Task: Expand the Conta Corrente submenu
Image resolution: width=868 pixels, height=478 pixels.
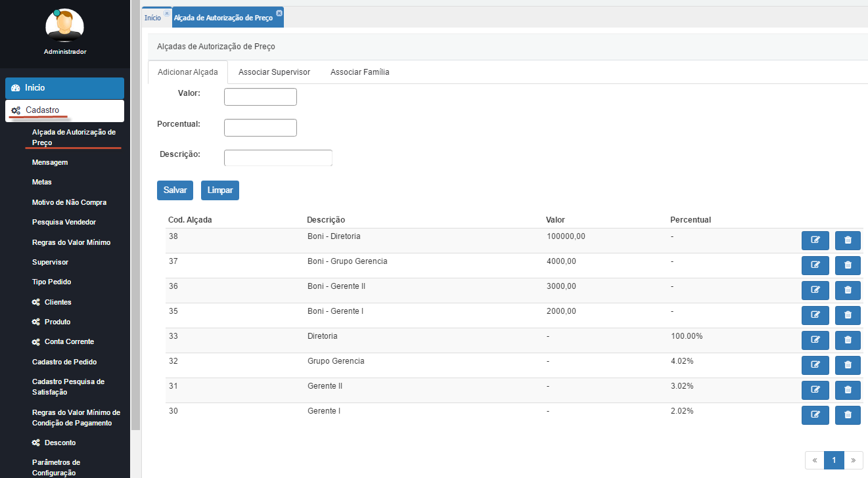Action: (x=63, y=341)
